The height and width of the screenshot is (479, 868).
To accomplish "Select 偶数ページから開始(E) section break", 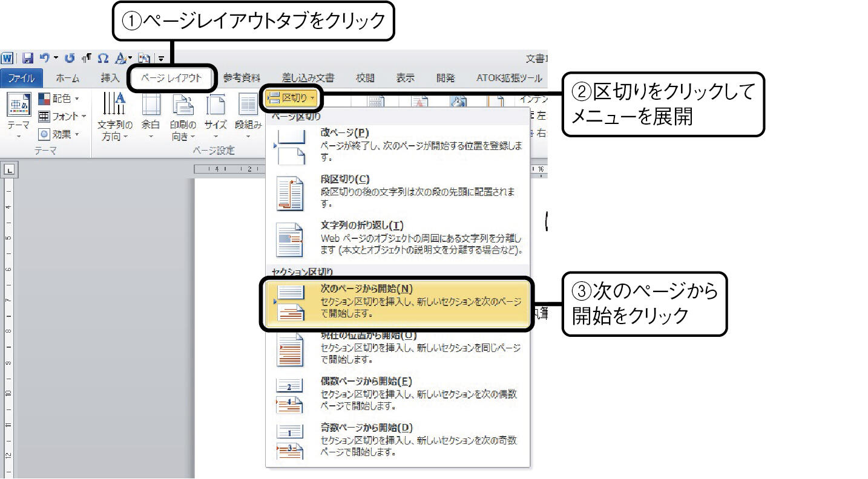I will (x=398, y=396).
